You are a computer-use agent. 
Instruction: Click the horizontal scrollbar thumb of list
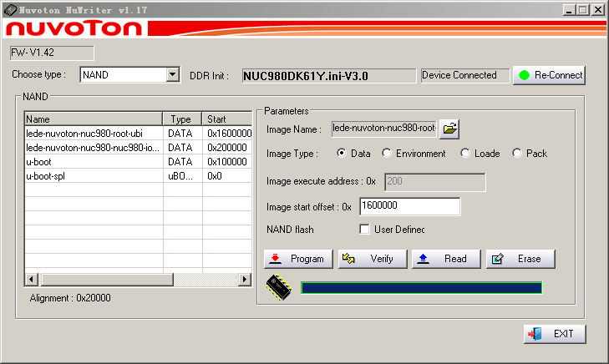click(107, 279)
